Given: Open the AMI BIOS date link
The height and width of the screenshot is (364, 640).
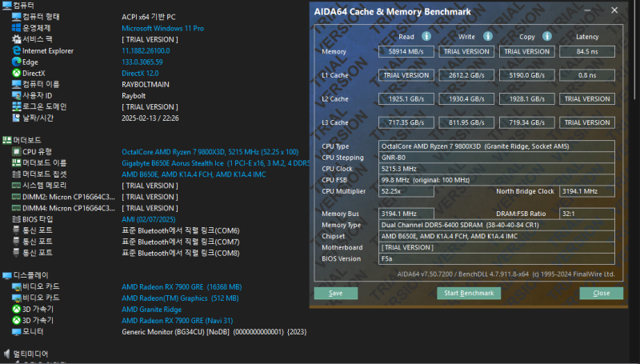Looking at the screenshot, I should [149, 219].
